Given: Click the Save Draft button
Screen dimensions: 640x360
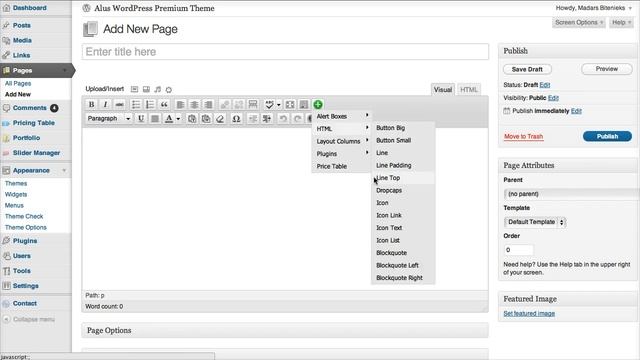Looking at the screenshot, I should point(527,69).
